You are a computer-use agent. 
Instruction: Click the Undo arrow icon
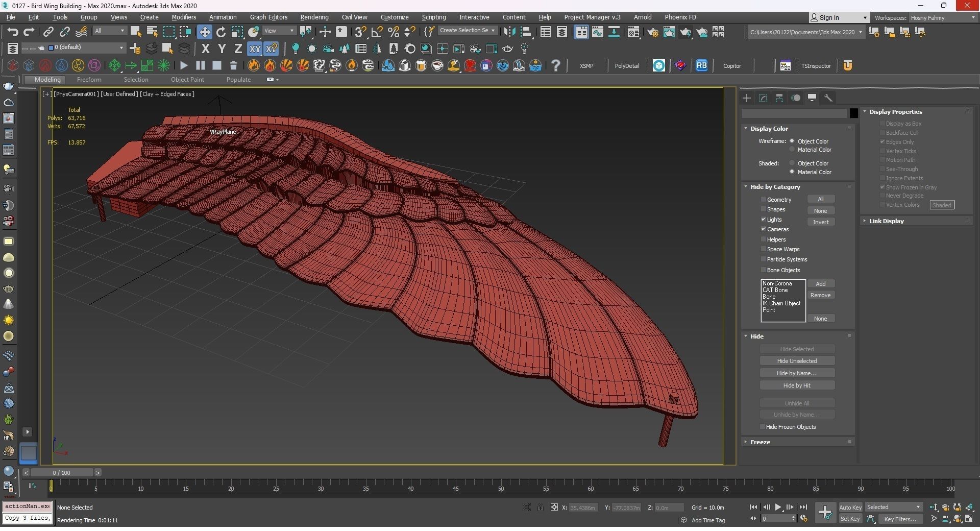13,32
